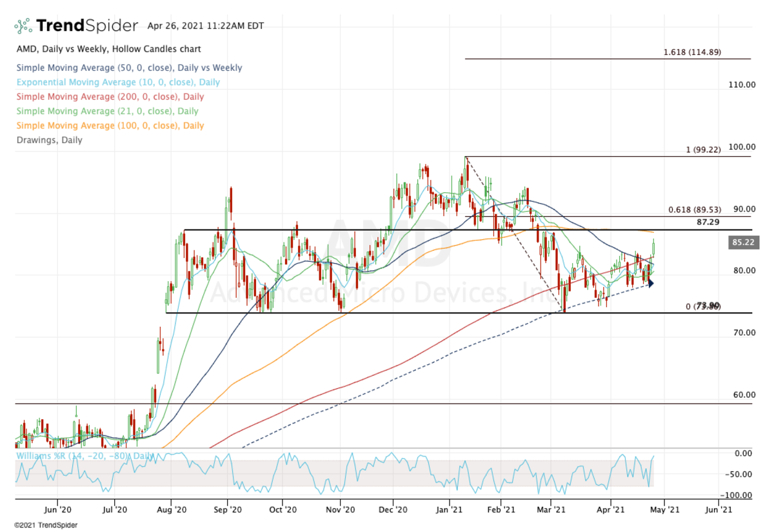The height and width of the screenshot is (532, 774).
Task: Toggle the Simple Moving Average 50 legend entry
Action: pyautogui.click(x=129, y=68)
